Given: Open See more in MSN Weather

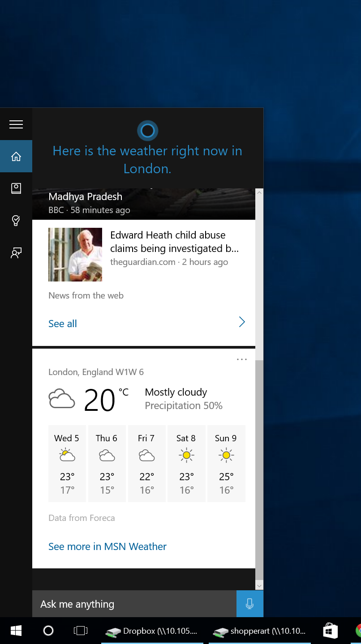Looking at the screenshot, I should [x=107, y=546].
